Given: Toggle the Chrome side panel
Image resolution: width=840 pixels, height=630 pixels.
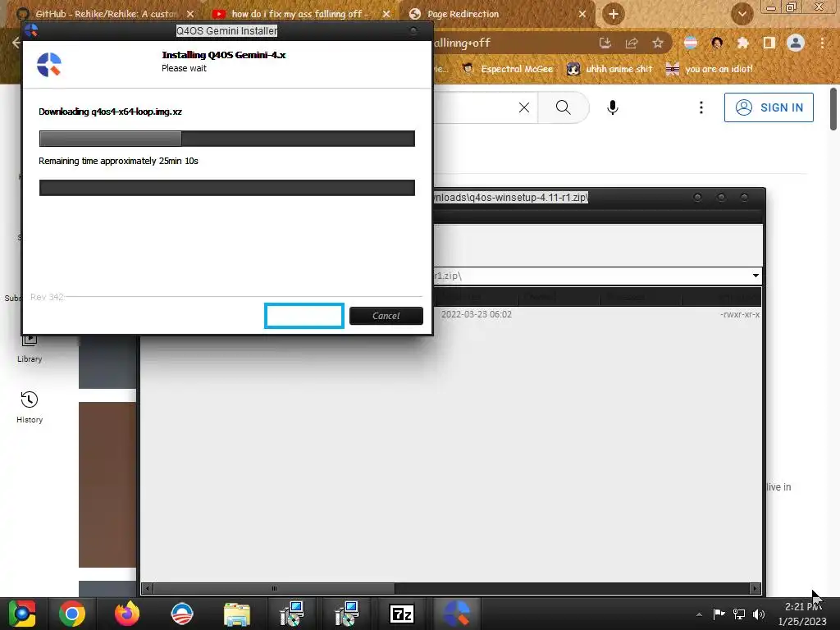Looking at the screenshot, I should 769,43.
